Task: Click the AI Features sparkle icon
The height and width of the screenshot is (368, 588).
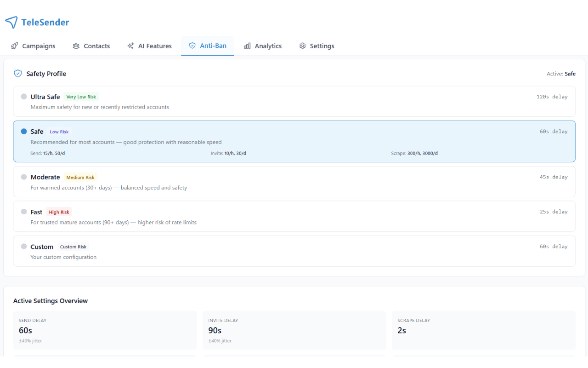Action: click(x=131, y=46)
